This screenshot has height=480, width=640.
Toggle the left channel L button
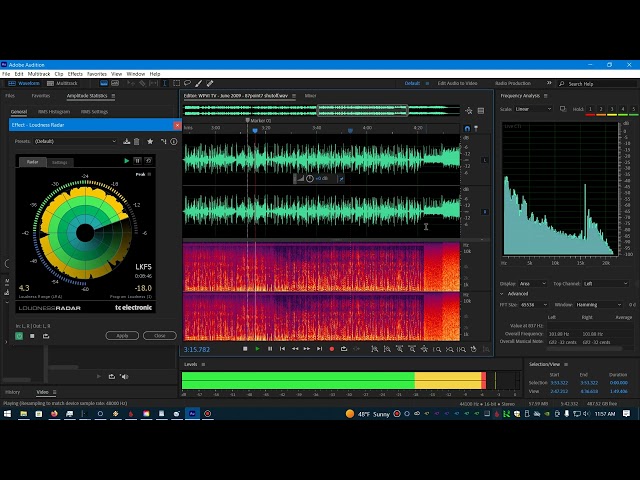[485, 160]
